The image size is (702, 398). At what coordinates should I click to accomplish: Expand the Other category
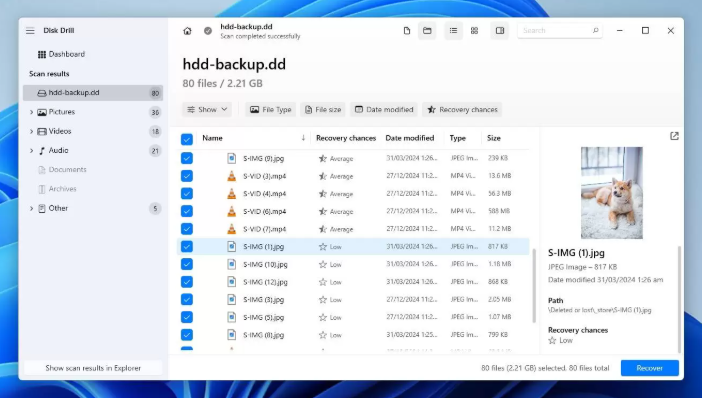click(x=31, y=208)
